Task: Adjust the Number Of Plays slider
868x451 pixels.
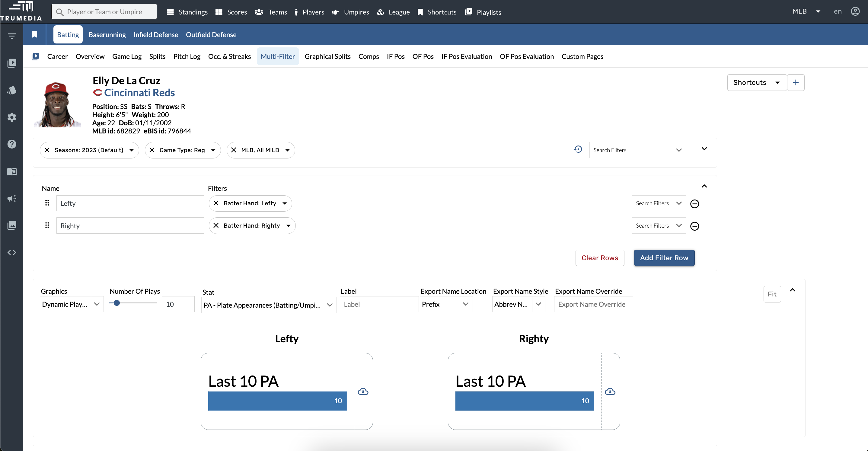Action: (x=117, y=303)
